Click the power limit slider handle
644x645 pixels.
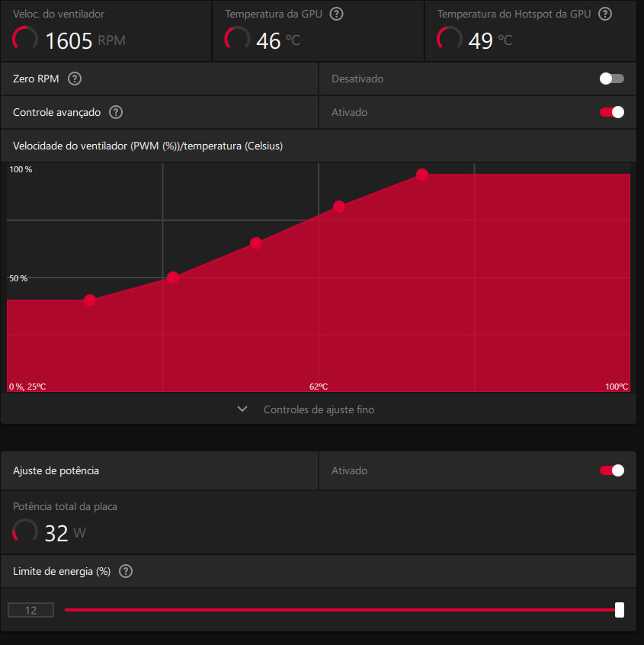pos(620,610)
